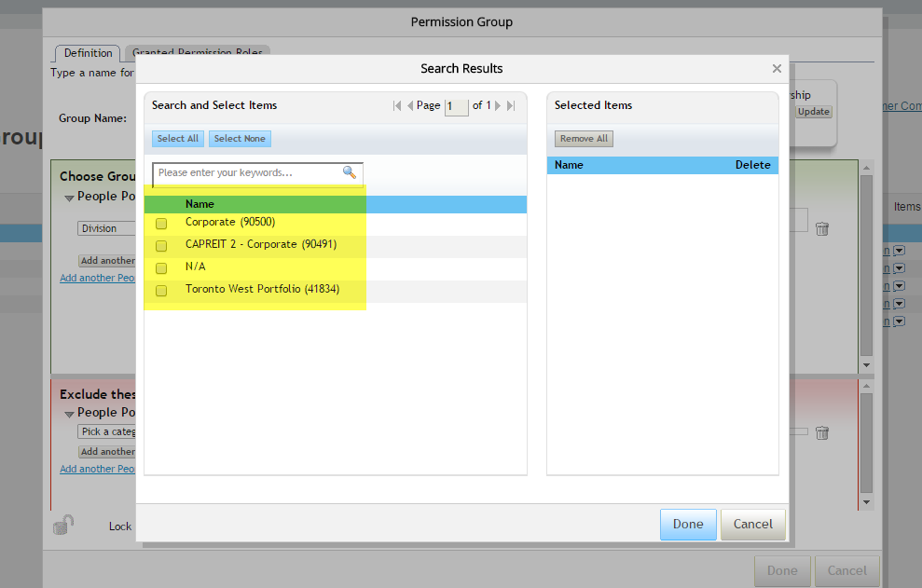Close the Search Results dialog

777,69
